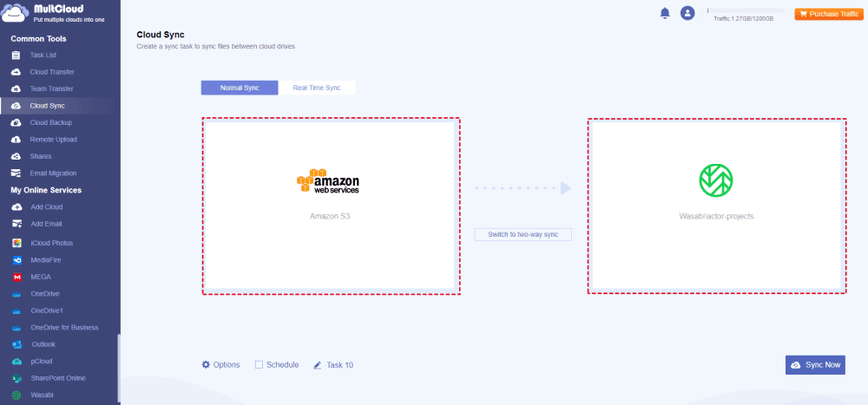
Task: Open Cloud Transfer from sidebar
Action: [52, 72]
